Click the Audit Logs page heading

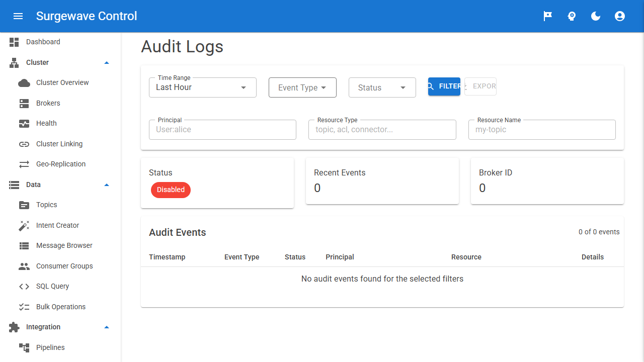182,46
